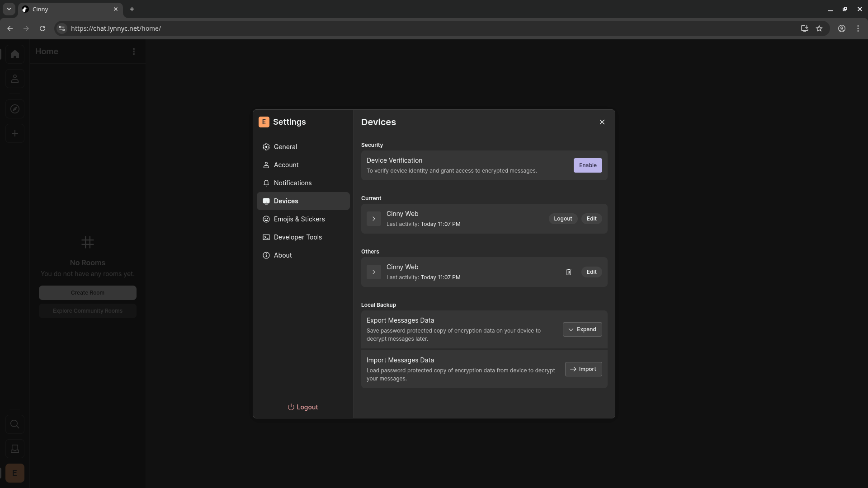Viewport: 868px width, 488px height.
Task: View site information icon in address bar
Action: tap(62, 28)
